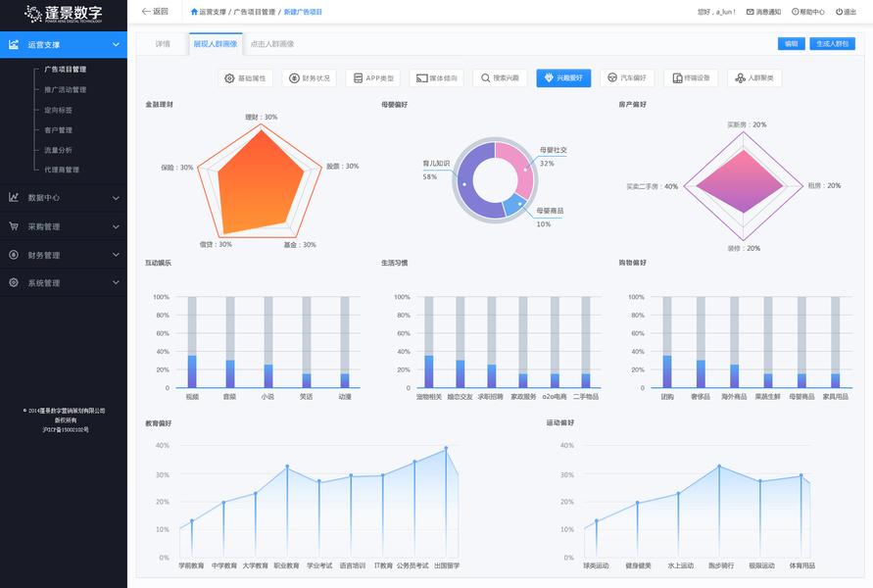Click the 数据中心 chart icon
Screen dimensions: 873x588
pyautogui.click(x=14, y=197)
